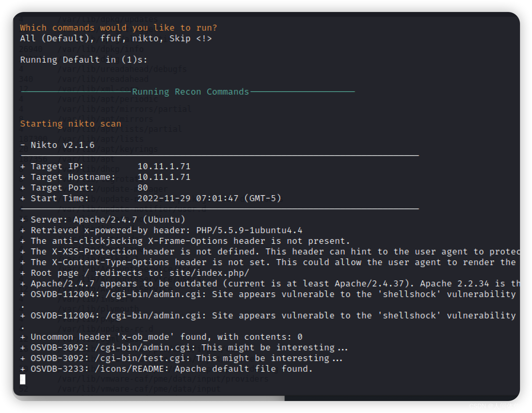The image size is (532, 413).
Task: Click 'Running Default in (1)s:' line
Action: [x=84, y=60]
